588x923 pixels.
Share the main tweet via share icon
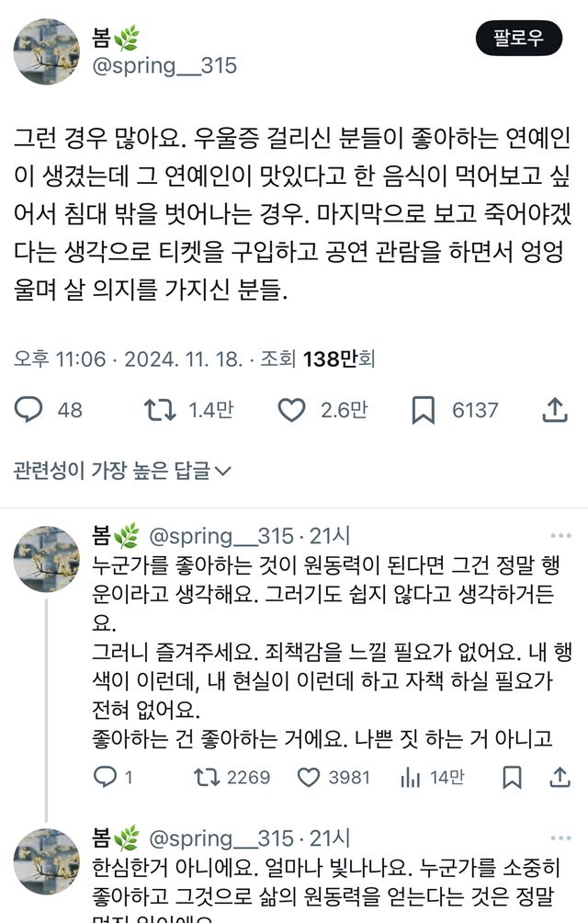point(555,410)
